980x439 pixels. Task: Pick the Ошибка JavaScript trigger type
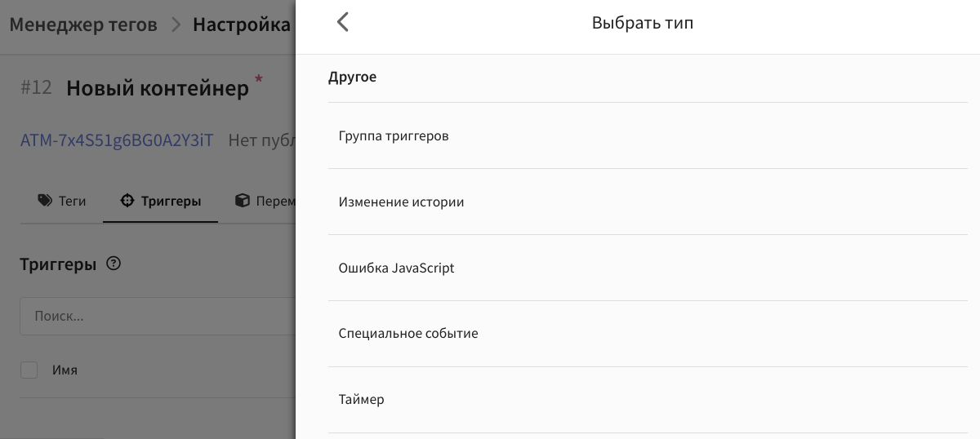click(x=648, y=268)
